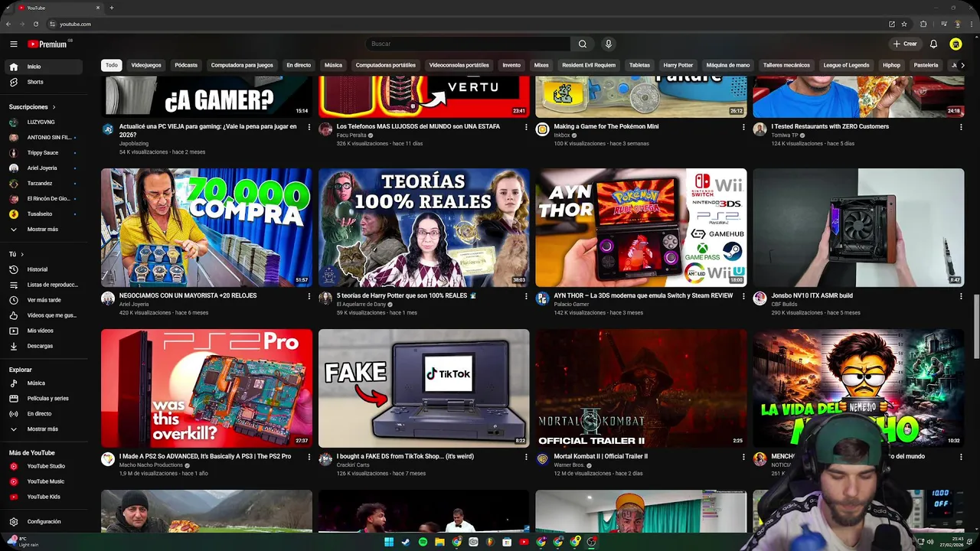This screenshot has height=551, width=980.
Task: Go to Inicio in sidebar
Action: pyautogui.click(x=44, y=67)
